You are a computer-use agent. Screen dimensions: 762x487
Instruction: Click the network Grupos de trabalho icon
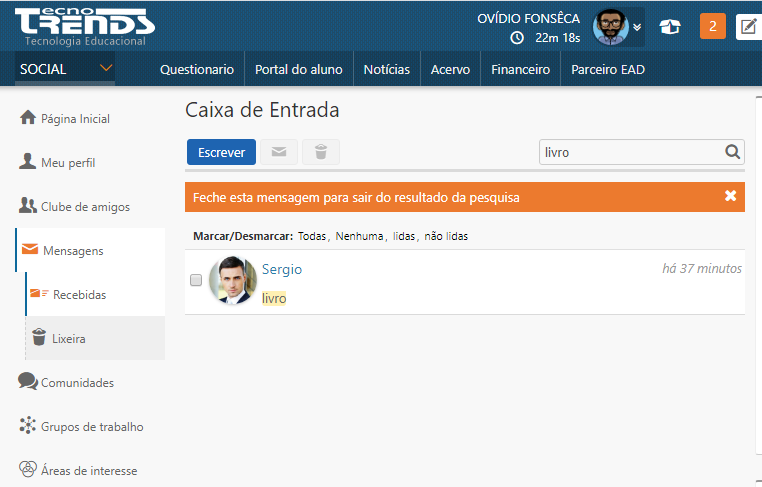point(28,425)
